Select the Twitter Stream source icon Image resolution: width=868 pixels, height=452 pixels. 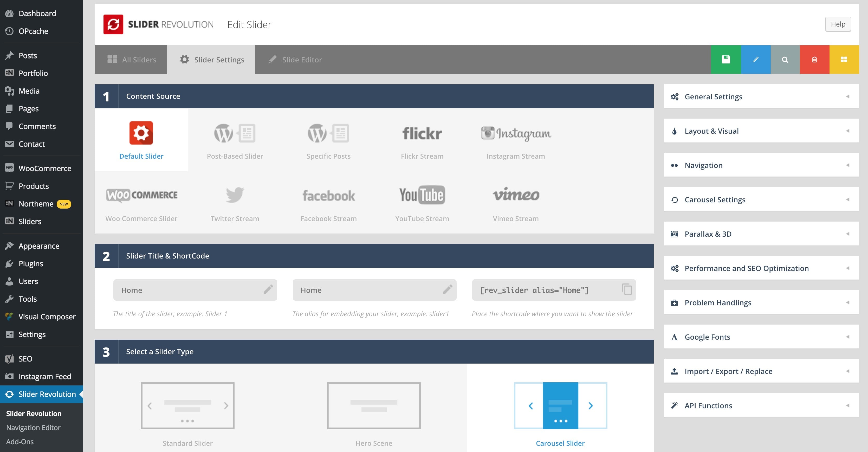[x=235, y=195]
